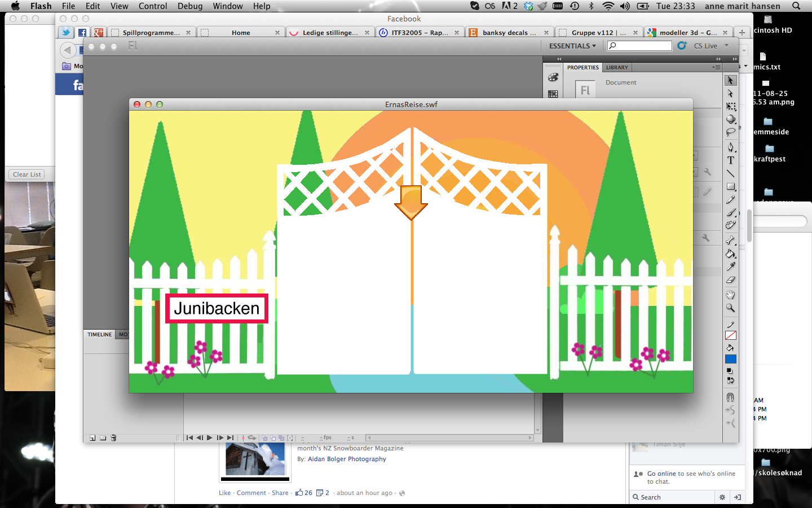Select the Free Transform tool

[730, 107]
